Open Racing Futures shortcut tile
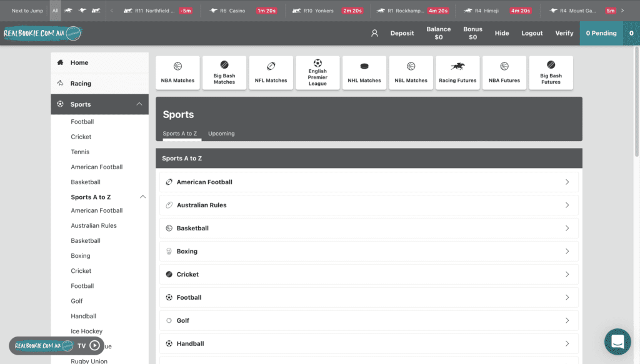 click(x=457, y=72)
